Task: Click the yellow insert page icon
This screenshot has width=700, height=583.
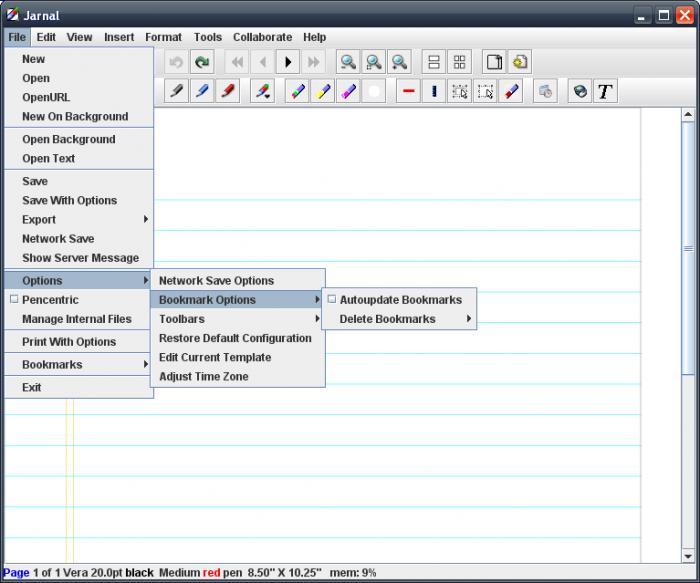Action: coord(520,62)
